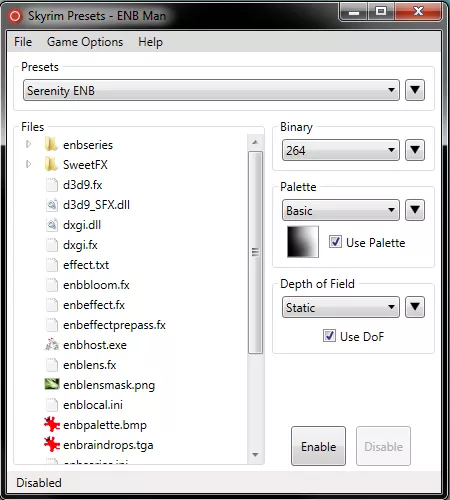450x500 pixels.
Task: Open the File menu
Action: tap(23, 42)
